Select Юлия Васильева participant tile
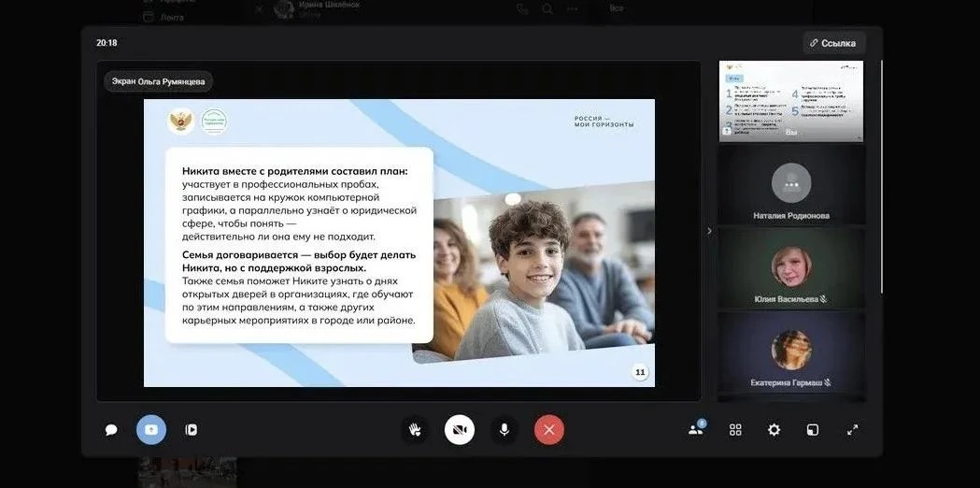This screenshot has height=488, width=980. [791, 267]
